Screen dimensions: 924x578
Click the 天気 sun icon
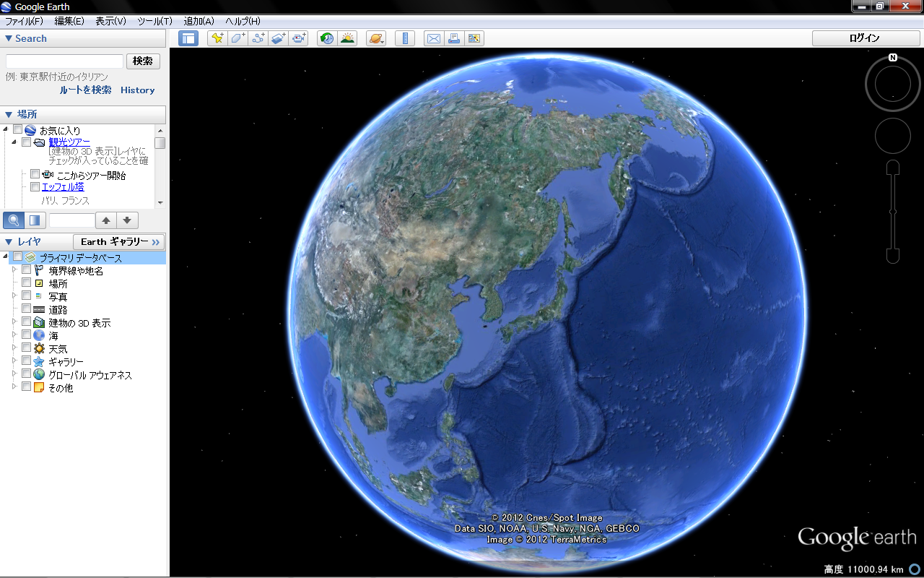[39, 348]
